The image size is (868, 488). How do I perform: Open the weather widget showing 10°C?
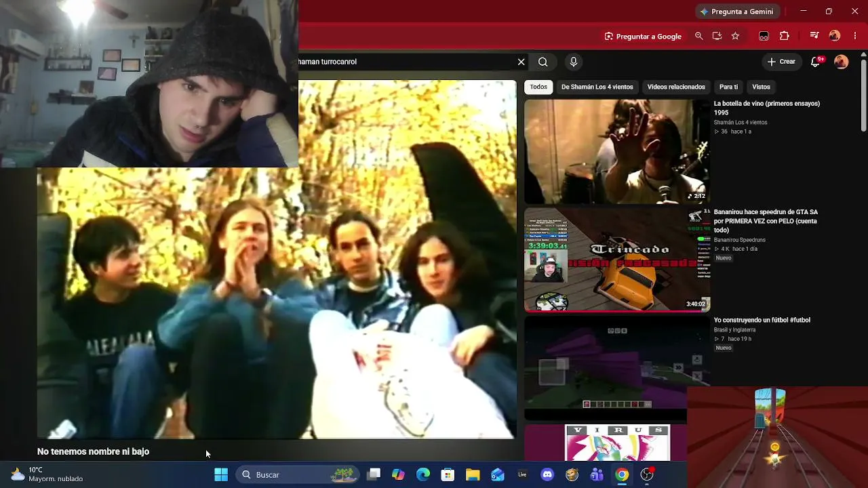pos(47,474)
